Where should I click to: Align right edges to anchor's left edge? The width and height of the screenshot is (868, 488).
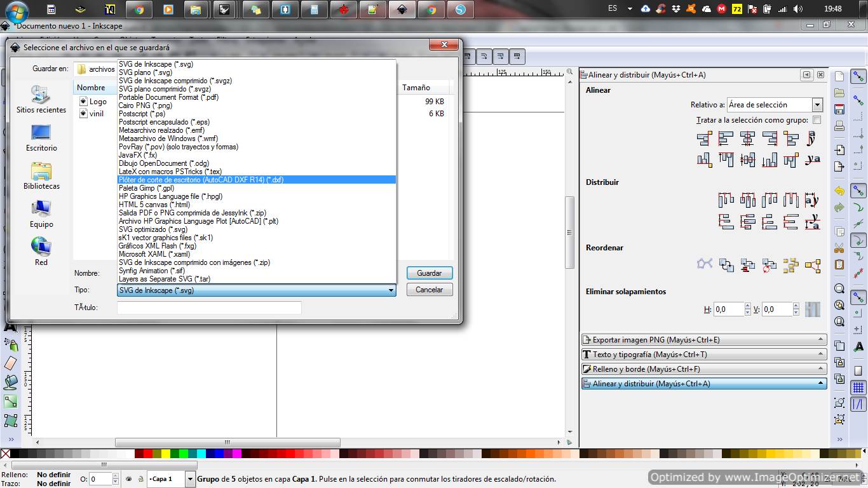pos(704,139)
